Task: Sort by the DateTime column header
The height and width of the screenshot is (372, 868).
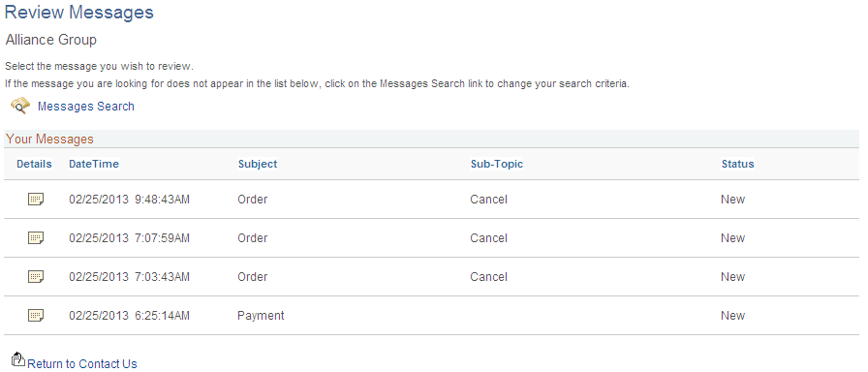Action: coord(94,164)
